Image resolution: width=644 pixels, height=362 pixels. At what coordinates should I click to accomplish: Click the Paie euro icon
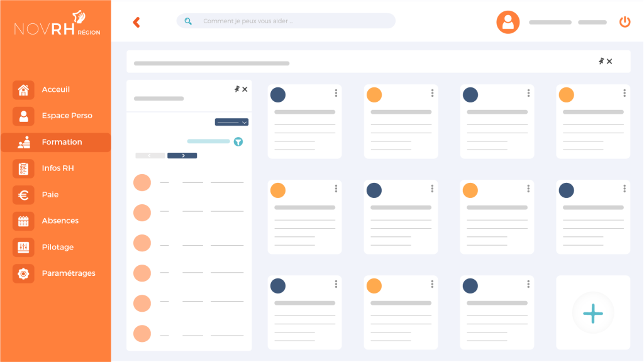click(x=23, y=195)
